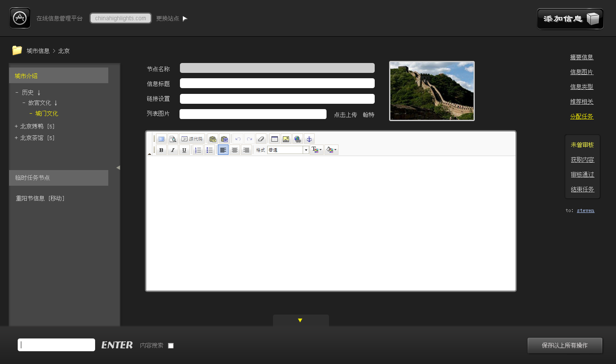Toggle the 内容搜索 checkbox

171,346
